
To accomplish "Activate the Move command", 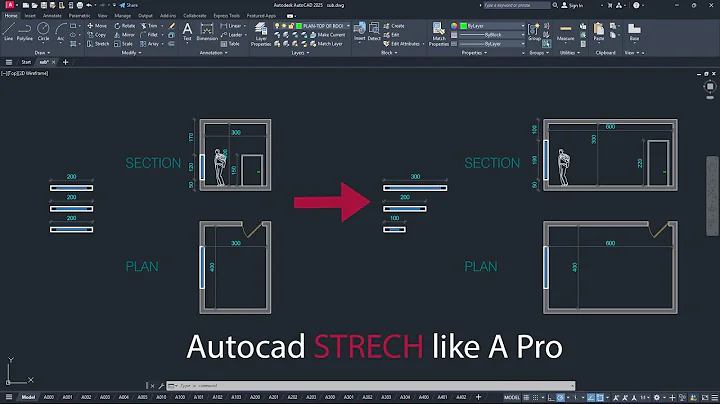I will coord(97,26).
